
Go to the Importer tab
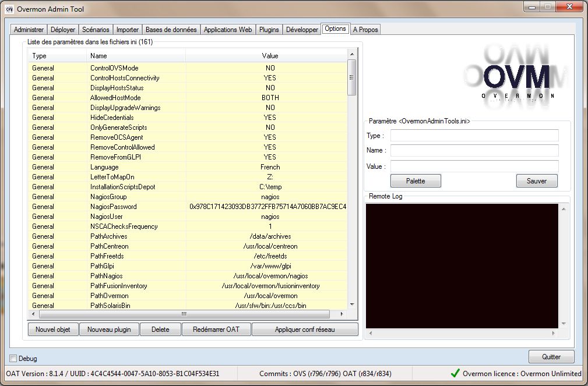point(128,30)
